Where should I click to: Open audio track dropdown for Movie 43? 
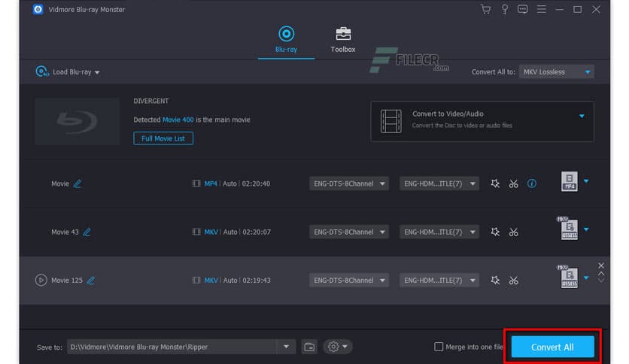tap(348, 232)
